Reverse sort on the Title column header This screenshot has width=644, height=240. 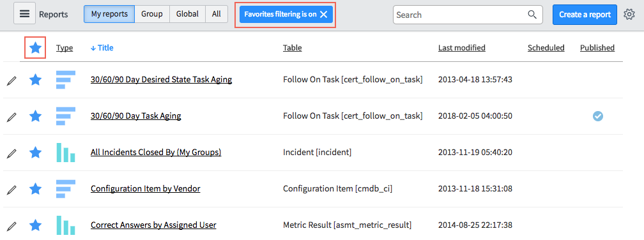102,48
